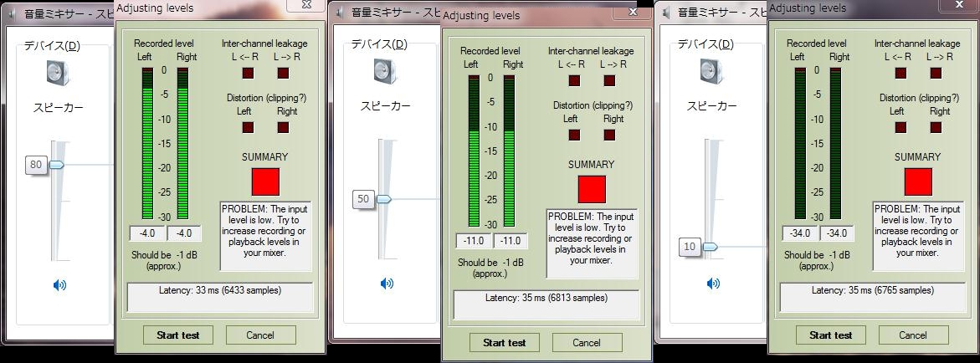
Task: Click Right distortion indicator in 6765 samples window
Action: (936, 127)
